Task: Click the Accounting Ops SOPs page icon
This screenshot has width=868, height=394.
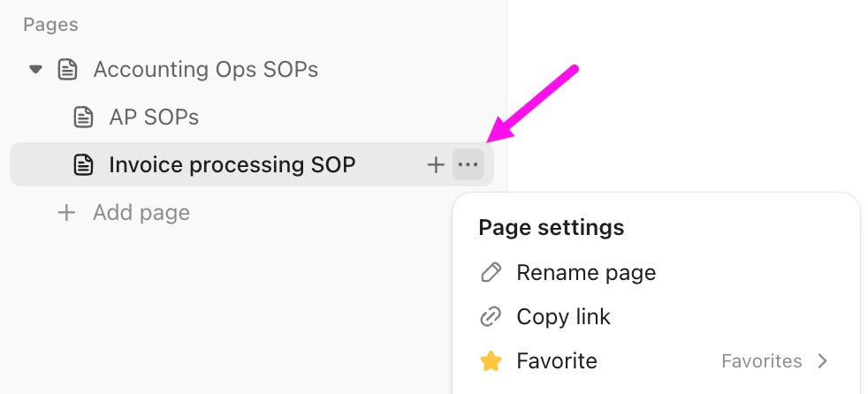Action: coord(67,69)
